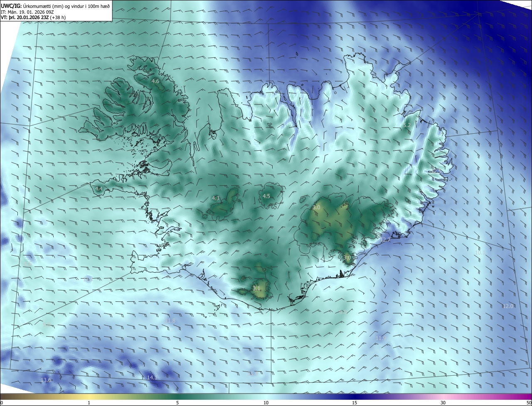Select the 4.6 value over the Westfjords

(155, 81)
